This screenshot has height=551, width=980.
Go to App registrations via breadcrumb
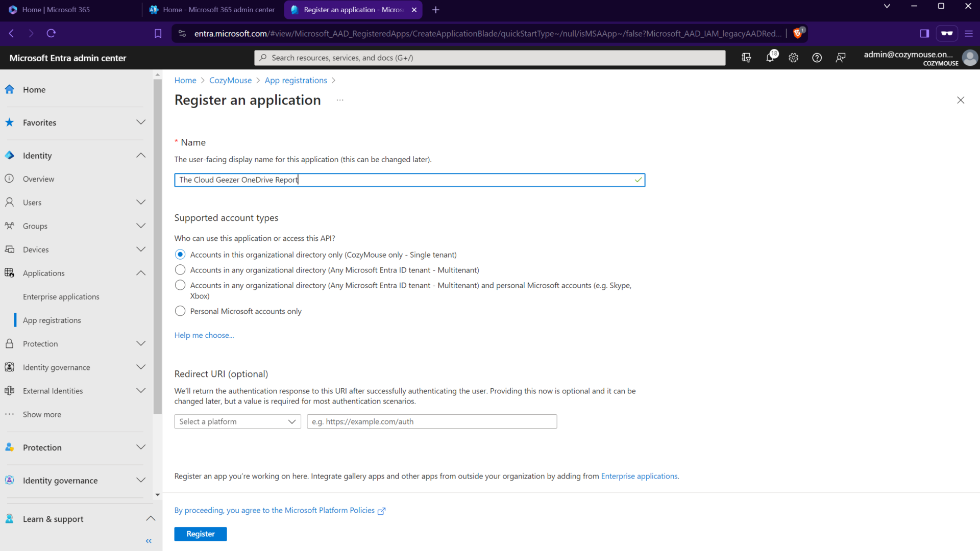pyautogui.click(x=296, y=80)
